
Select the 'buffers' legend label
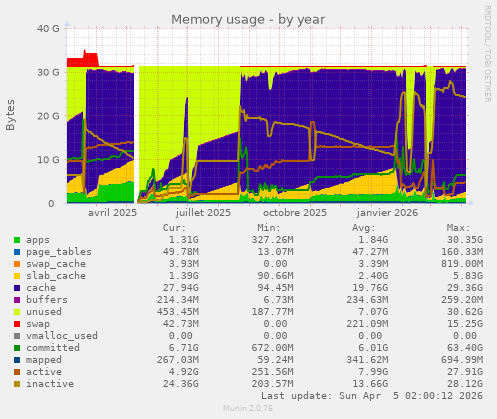pyautogui.click(x=47, y=300)
